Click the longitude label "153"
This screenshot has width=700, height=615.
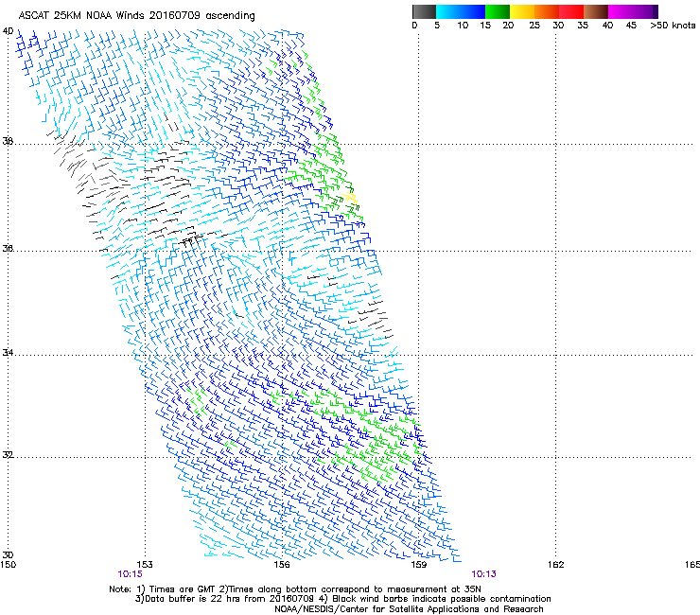[x=145, y=565]
